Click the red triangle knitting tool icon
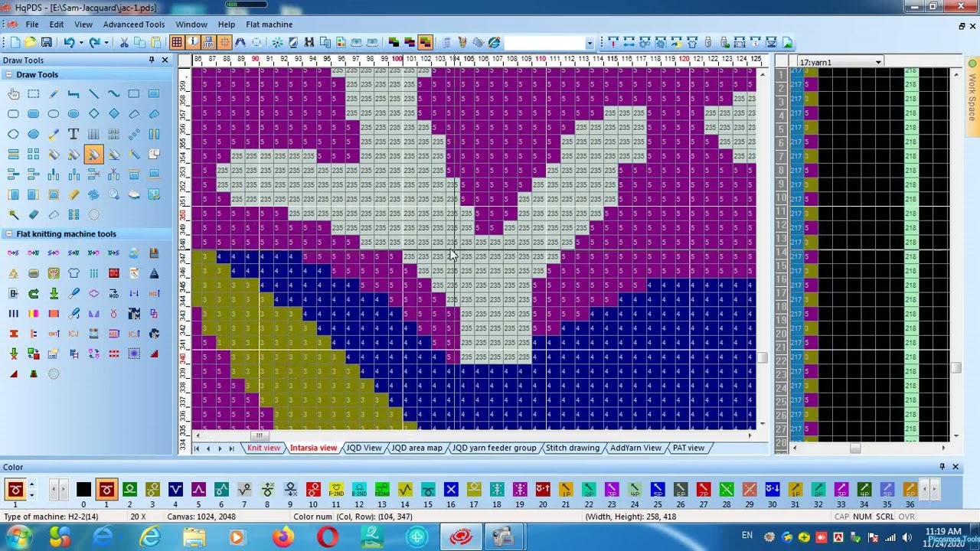The height and width of the screenshot is (551, 980). click(x=14, y=373)
